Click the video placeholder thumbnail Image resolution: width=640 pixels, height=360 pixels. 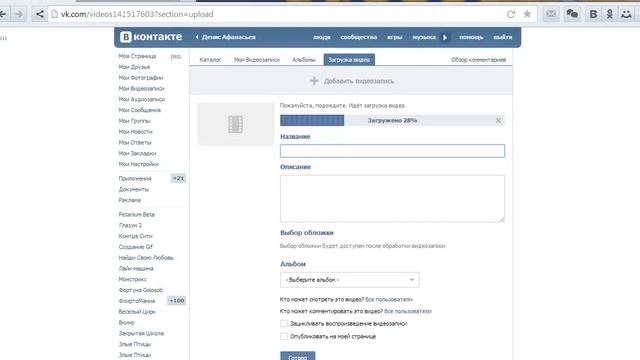point(236,124)
